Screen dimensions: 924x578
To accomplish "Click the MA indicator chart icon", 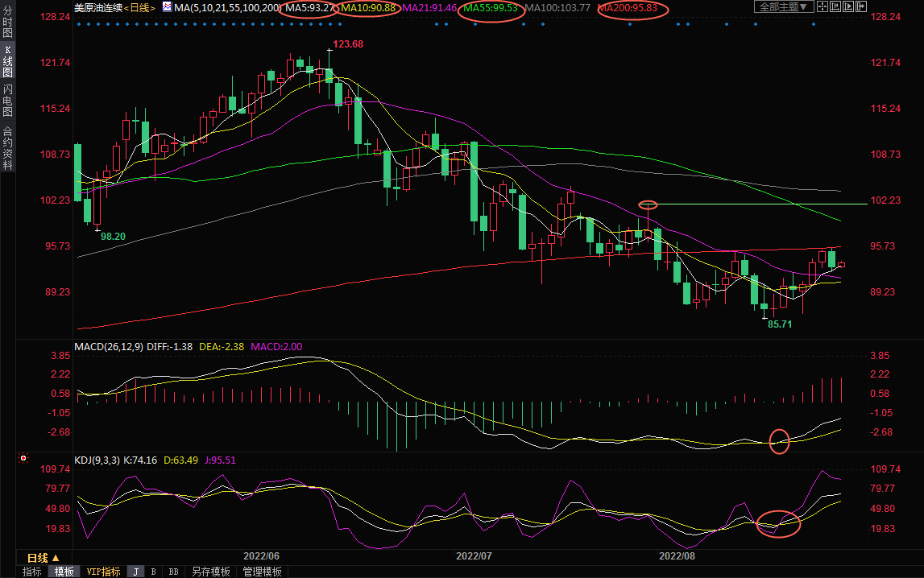I will tap(167, 7).
